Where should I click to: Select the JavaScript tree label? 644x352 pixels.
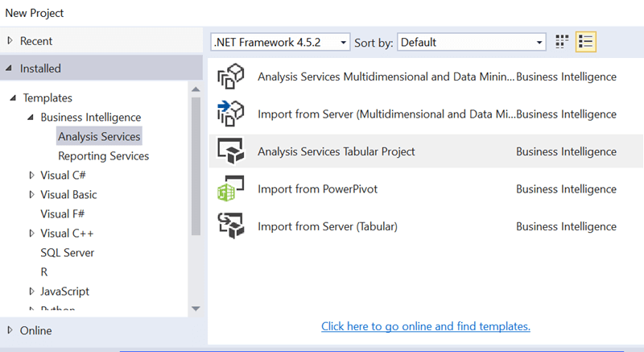coord(65,292)
